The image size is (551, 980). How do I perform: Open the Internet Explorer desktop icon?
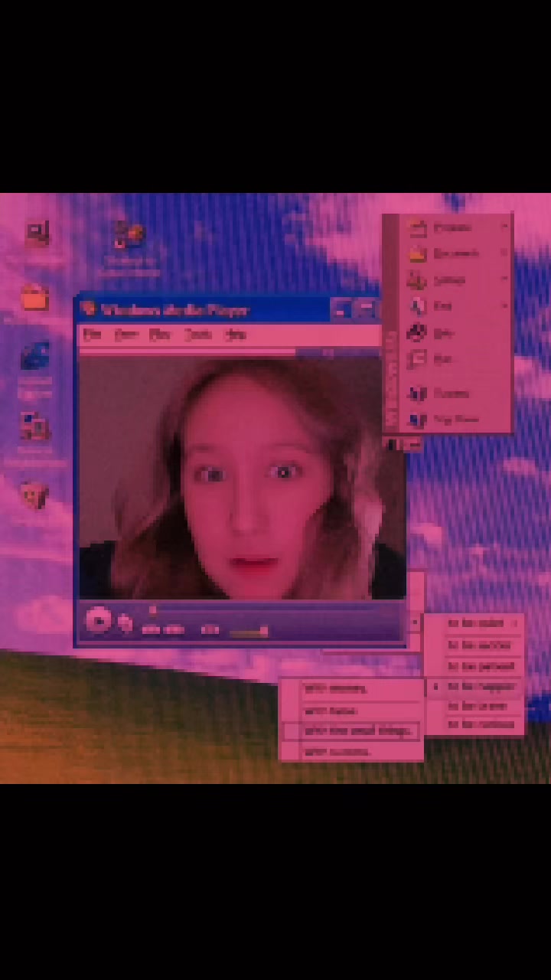coord(35,358)
